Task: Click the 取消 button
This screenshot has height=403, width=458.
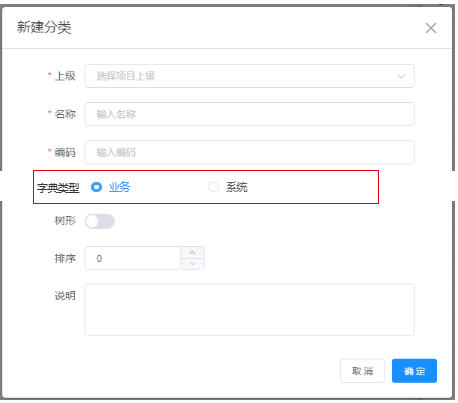Action: pos(362,371)
